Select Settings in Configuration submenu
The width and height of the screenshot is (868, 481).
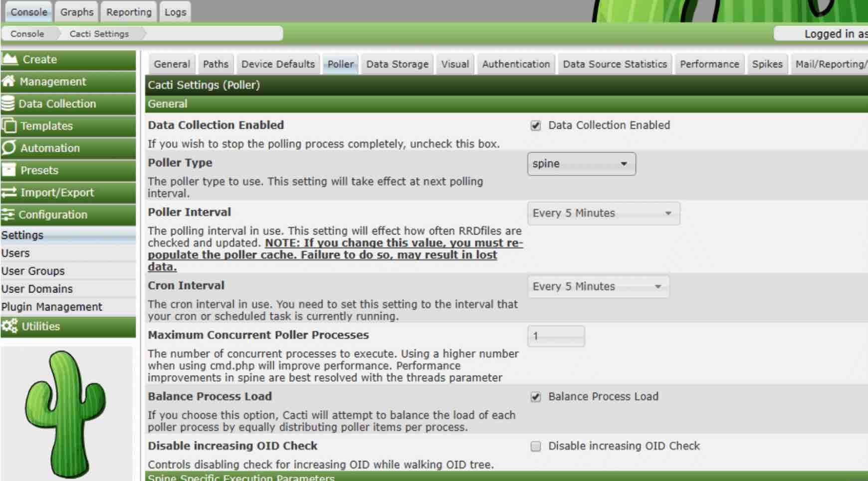click(x=67, y=235)
